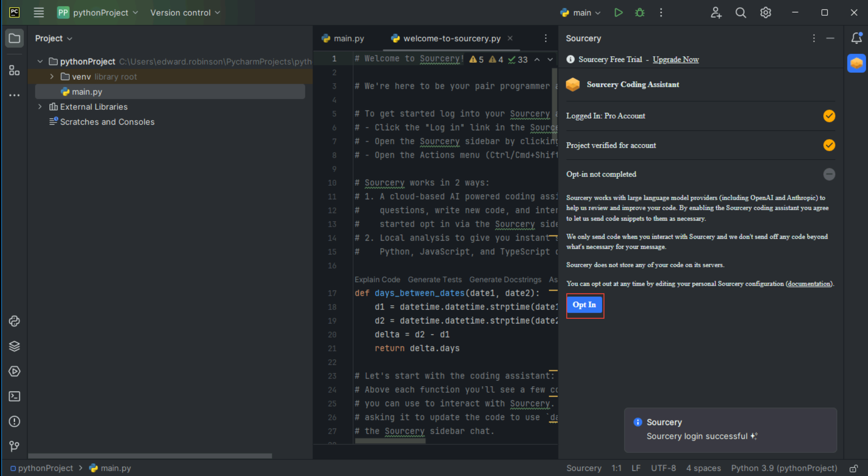
Task: Click the days_between_dates function name
Action: tap(420, 293)
